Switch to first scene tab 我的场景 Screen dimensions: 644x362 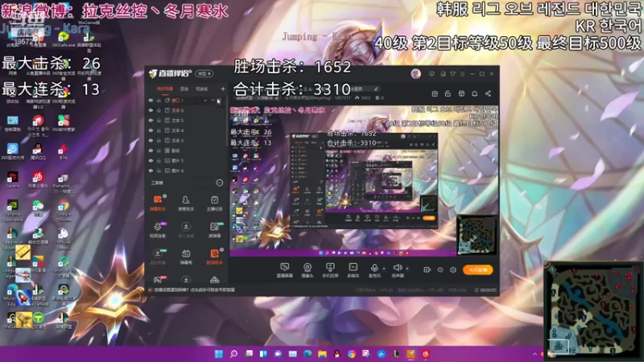coord(165,88)
